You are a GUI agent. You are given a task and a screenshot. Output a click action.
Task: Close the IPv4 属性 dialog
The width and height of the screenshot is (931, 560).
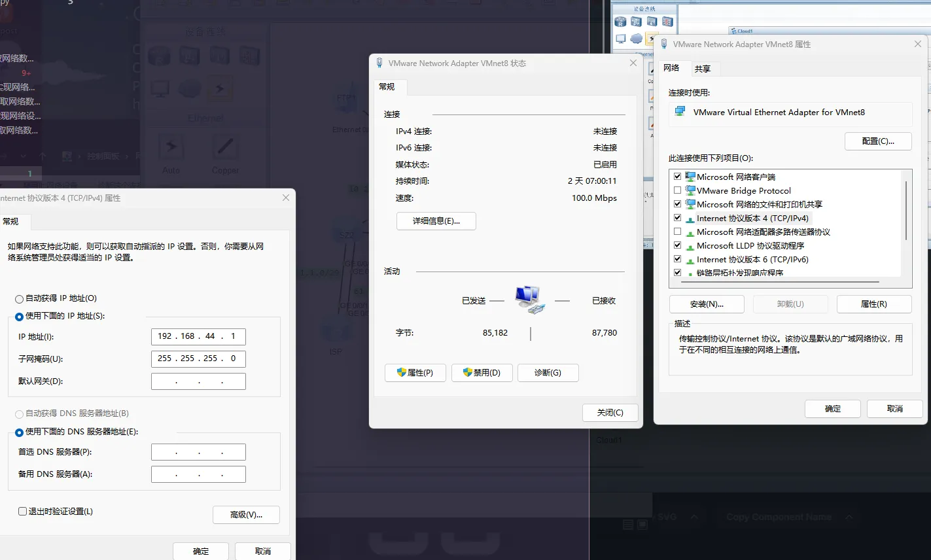click(286, 198)
